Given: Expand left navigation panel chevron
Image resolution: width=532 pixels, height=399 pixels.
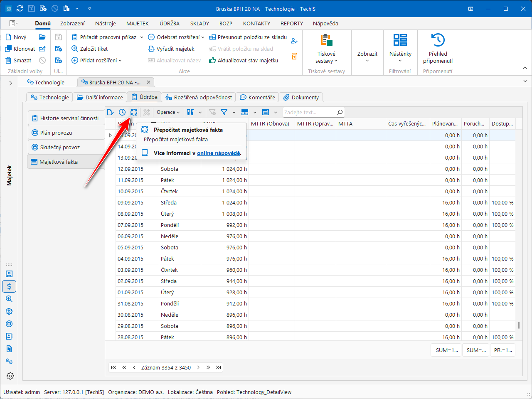Looking at the screenshot, I should point(10,83).
